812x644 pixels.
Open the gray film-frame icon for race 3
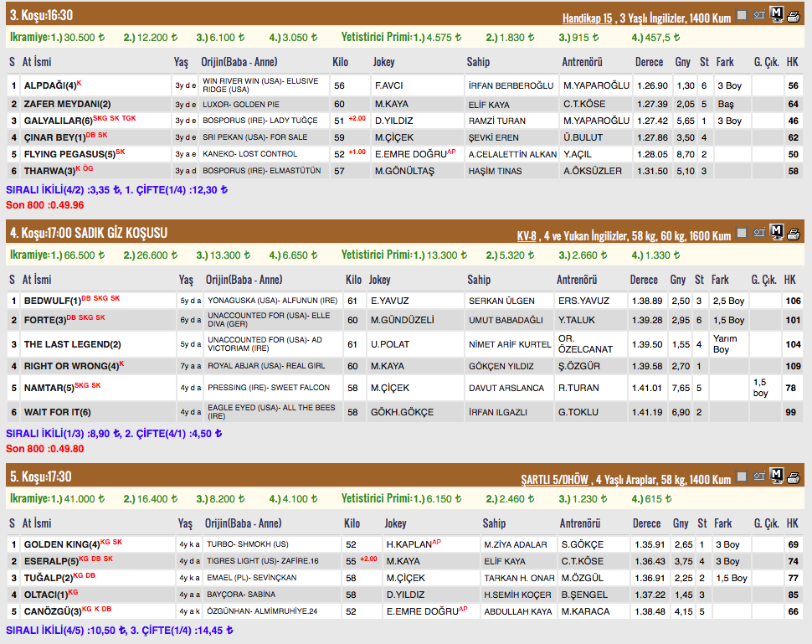pos(741,14)
